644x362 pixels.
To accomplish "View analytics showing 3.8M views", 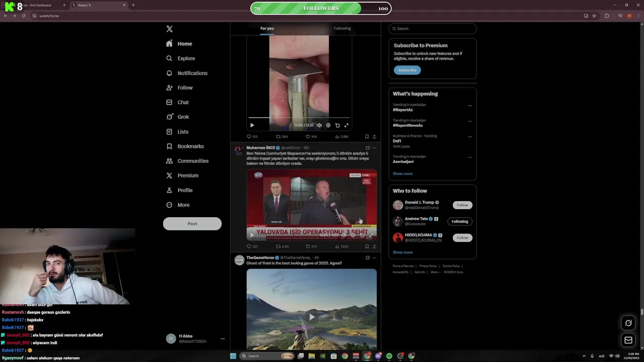I will pyautogui.click(x=342, y=136).
